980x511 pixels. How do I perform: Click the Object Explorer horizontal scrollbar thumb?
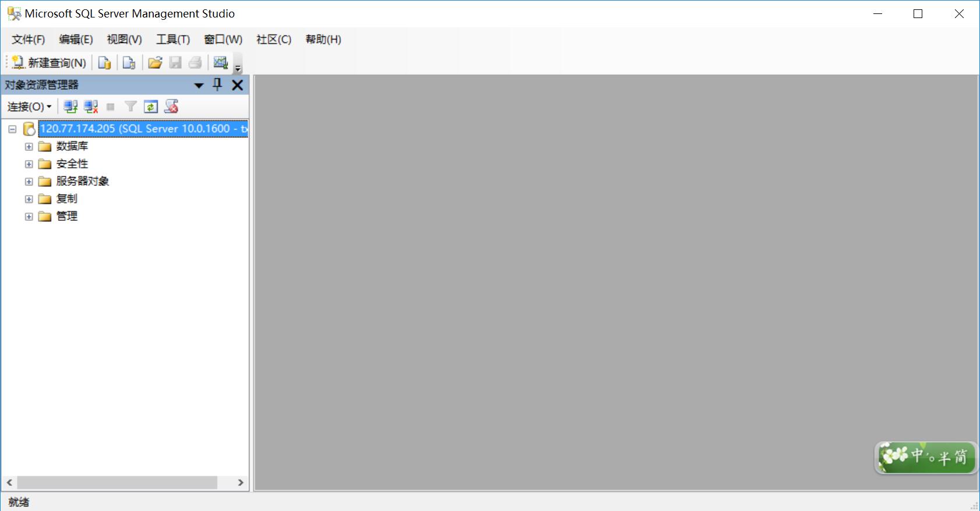click(117, 483)
